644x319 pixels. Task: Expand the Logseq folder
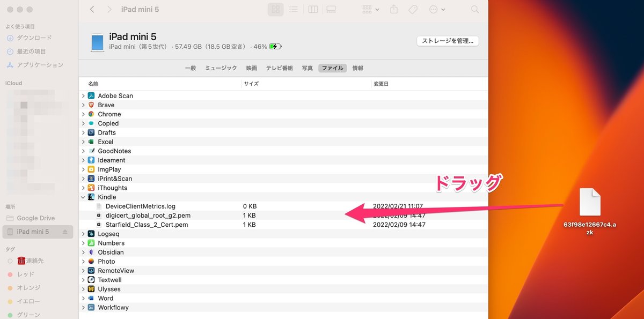point(83,234)
